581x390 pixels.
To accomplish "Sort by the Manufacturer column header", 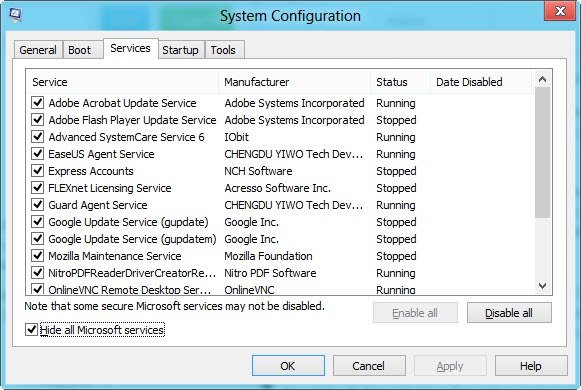I will point(295,82).
